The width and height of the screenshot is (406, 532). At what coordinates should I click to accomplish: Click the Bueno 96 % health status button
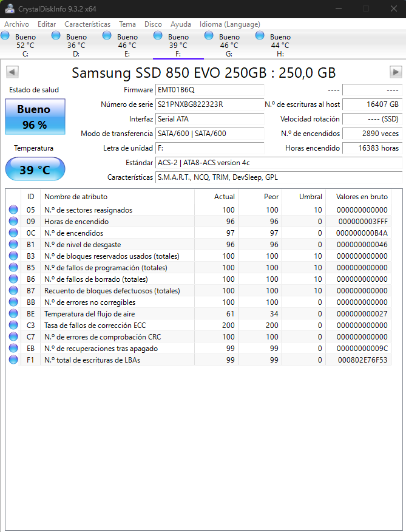[35, 117]
